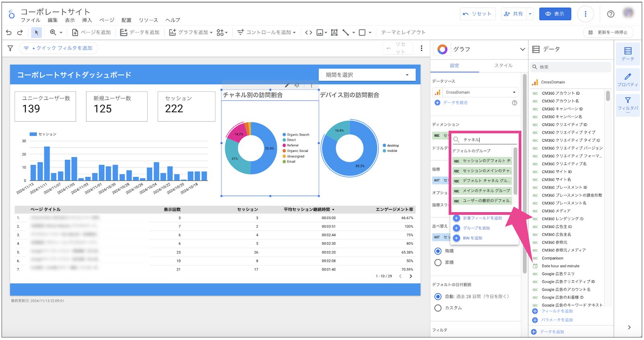The height and width of the screenshot is (340, 644).
Task: Click the Organic Search legend dot
Action: [x=284, y=135]
